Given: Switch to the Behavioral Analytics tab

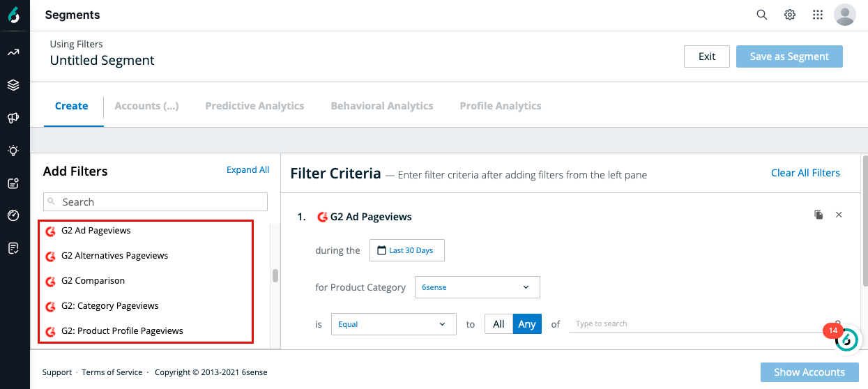Looking at the screenshot, I should click(x=382, y=106).
